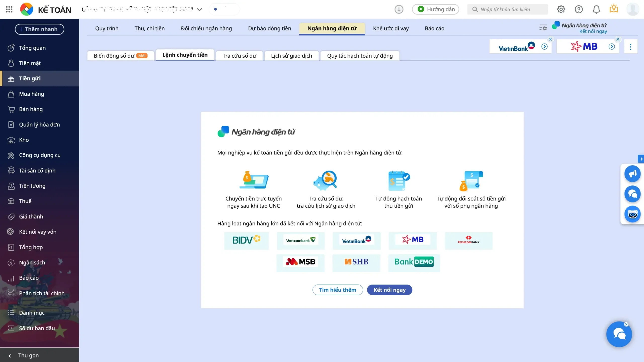This screenshot has width=644, height=362.
Task: Close the chat support bubble
Action: coord(626,324)
